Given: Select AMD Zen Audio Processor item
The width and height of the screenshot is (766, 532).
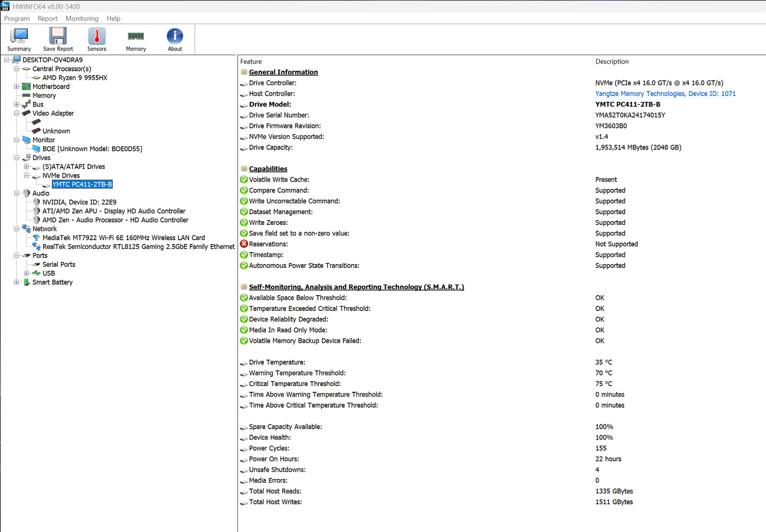Looking at the screenshot, I should (x=115, y=220).
